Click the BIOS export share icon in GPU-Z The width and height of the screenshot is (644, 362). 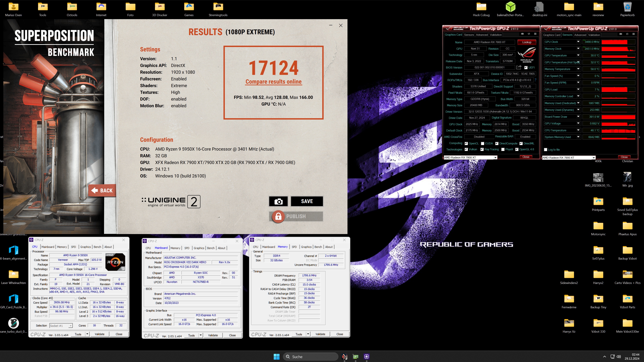click(x=519, y=67)
